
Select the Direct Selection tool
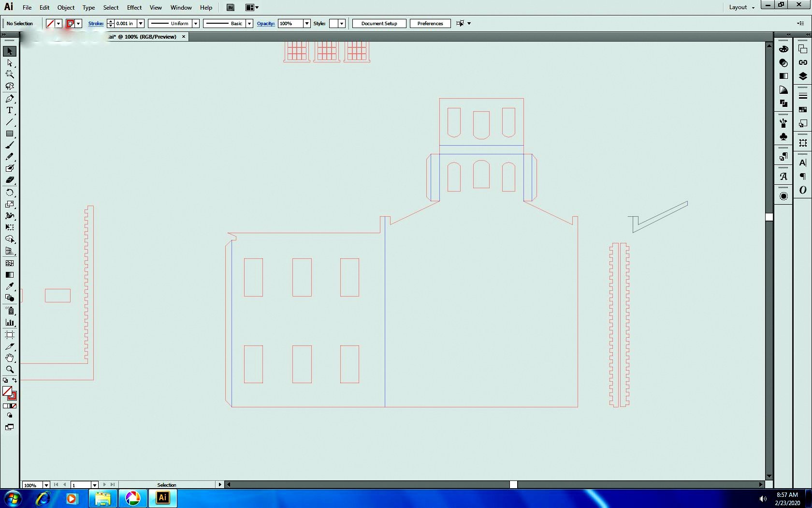[10, 63]
